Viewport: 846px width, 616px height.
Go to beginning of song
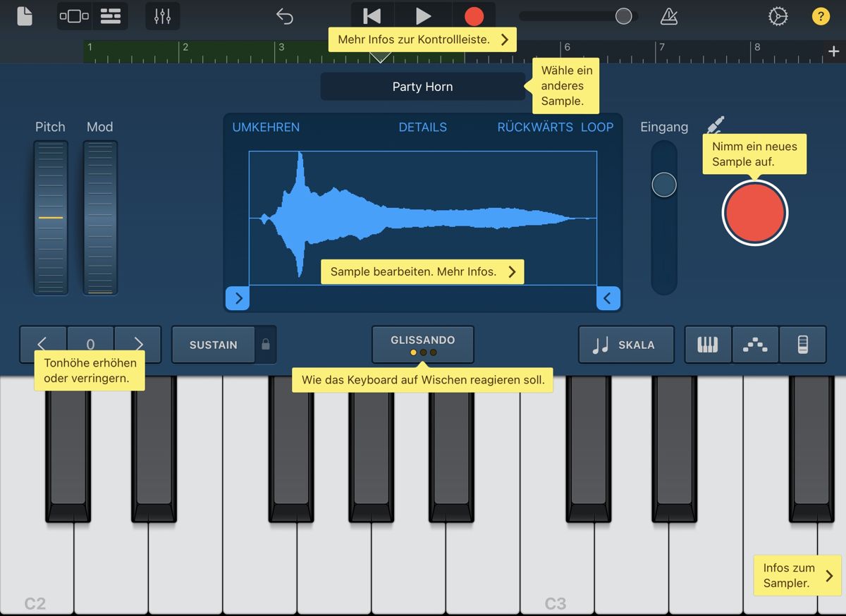click(x=372, y=16)
